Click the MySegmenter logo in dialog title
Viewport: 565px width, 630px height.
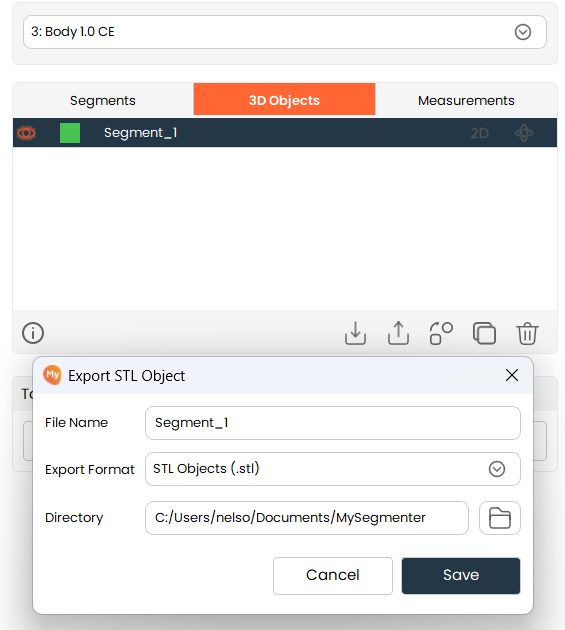pyautogui.click(x=52, y=375)
